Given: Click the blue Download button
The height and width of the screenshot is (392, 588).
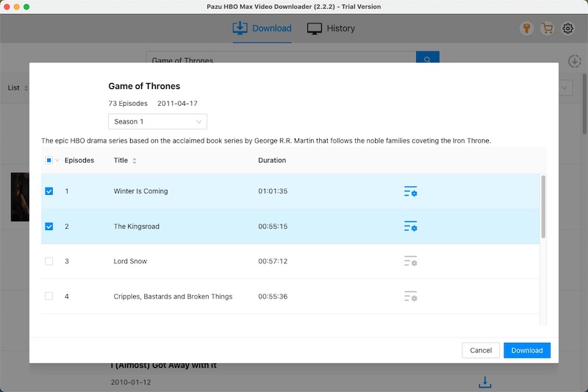Looking at the screenshot, I should 527,350.
